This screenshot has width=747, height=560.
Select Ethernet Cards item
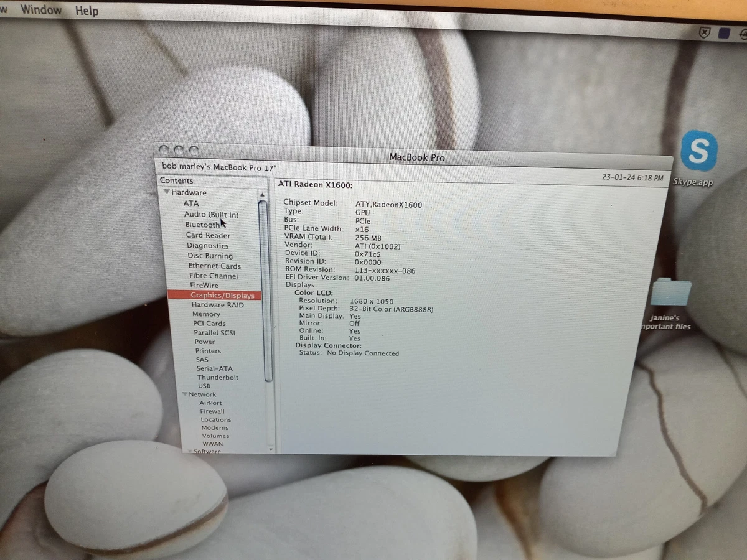click(x=215, y=266)
